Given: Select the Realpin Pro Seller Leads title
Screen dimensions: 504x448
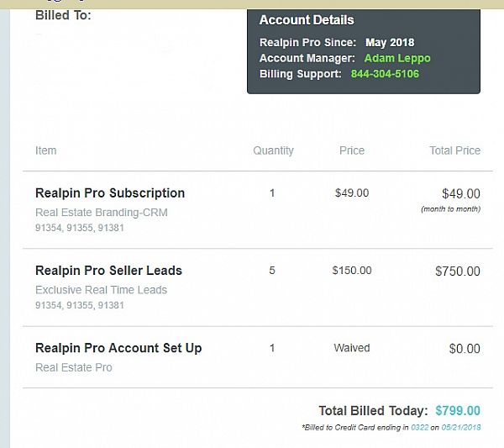Looking at the screenshot, I should point(108,271).
